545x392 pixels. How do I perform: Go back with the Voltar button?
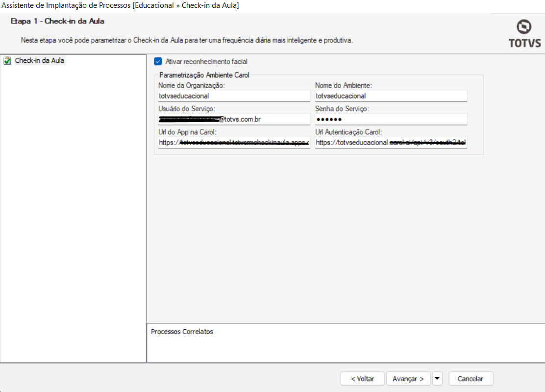tap(363, 378)
